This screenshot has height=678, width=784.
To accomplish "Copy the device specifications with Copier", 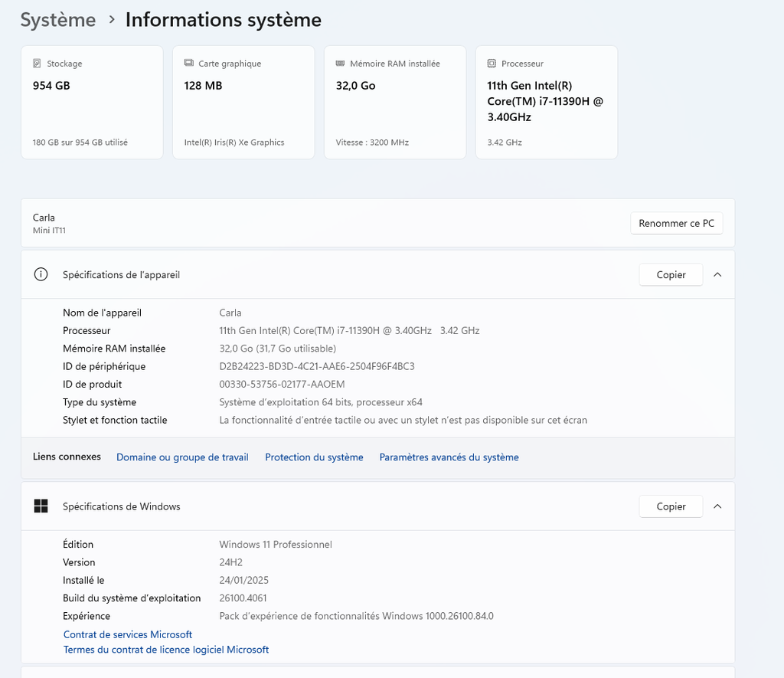I will click(x=671, y=274).
